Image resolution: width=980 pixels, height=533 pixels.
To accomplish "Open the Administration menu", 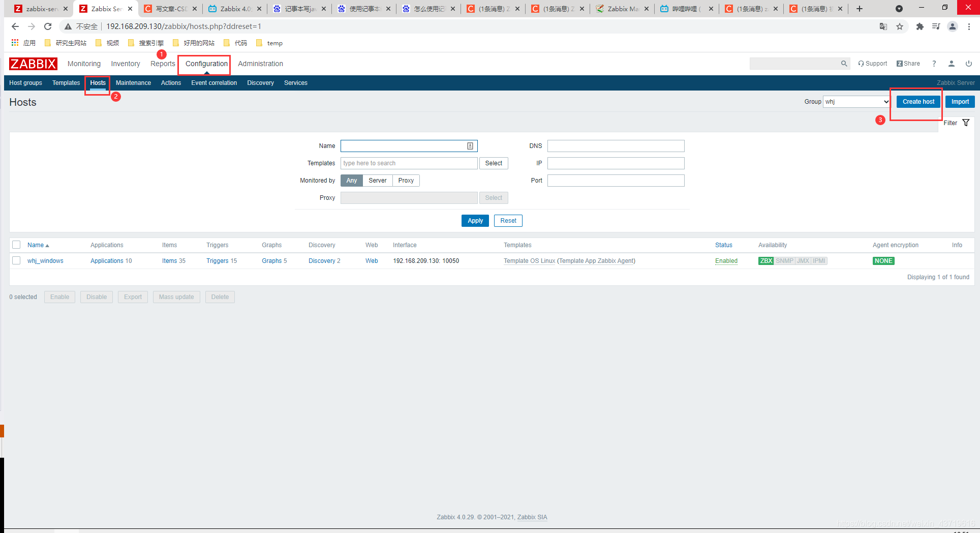I will [x=260, y=64].
